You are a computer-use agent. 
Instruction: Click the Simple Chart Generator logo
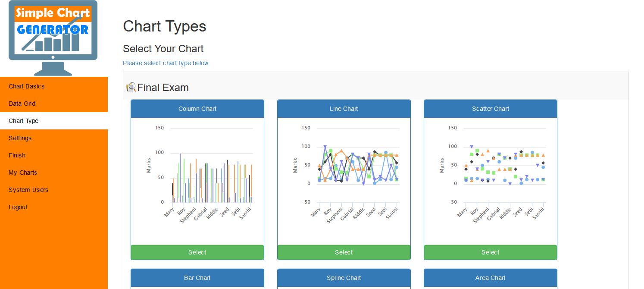tap(53, 38)
